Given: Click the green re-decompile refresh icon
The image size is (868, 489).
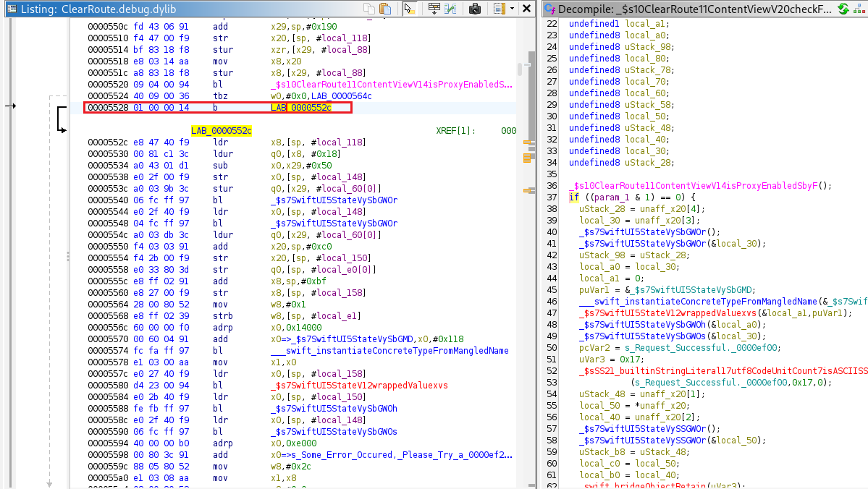Looking at the screenshot, I should tap(843, 9).
